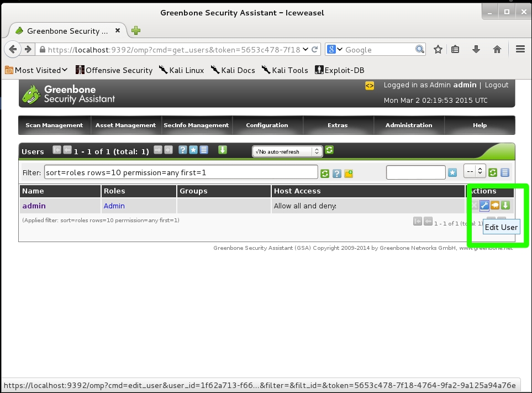Open Kali Linux bookmark
The height and width of the screenshot is (393, 532).
coord(182,70)
